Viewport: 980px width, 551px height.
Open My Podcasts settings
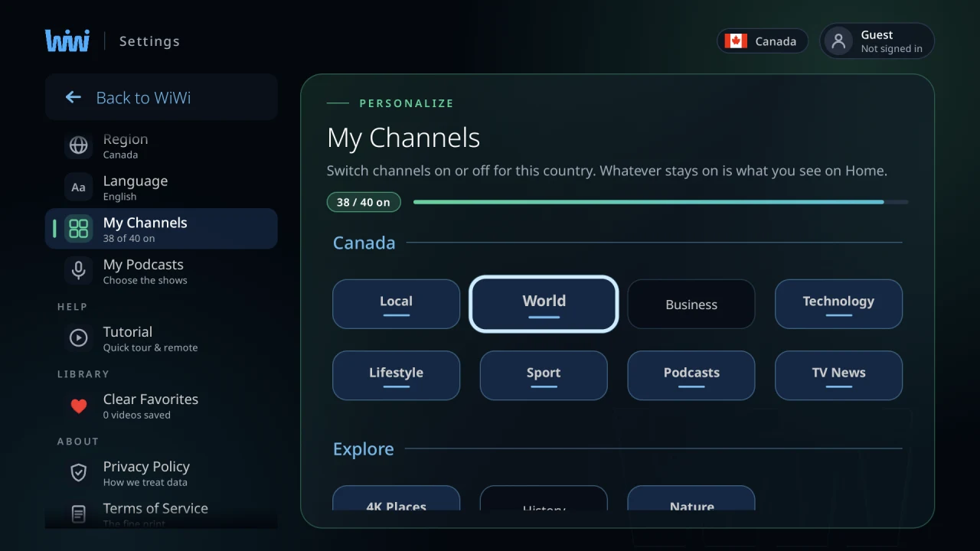pos(162,271)
